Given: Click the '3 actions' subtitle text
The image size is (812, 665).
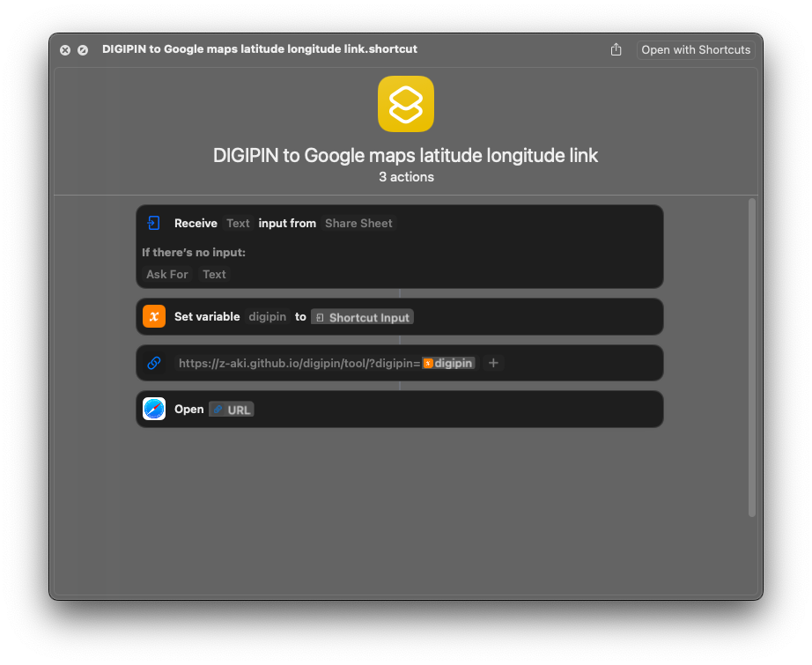Looking at the screenshot, I should (406, 177).
